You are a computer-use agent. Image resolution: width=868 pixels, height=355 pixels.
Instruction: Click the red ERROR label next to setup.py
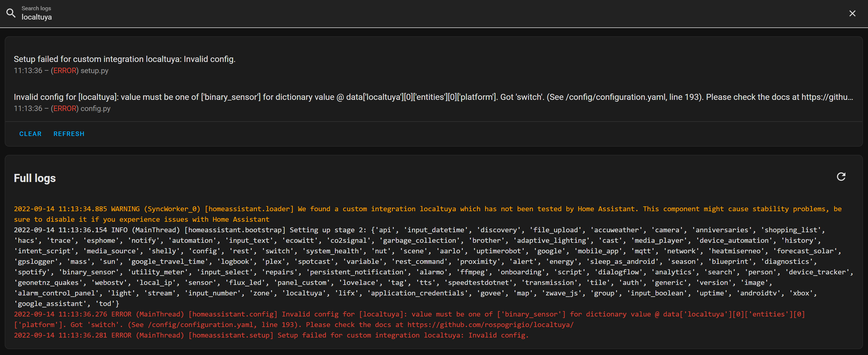(x=65, y=71)
